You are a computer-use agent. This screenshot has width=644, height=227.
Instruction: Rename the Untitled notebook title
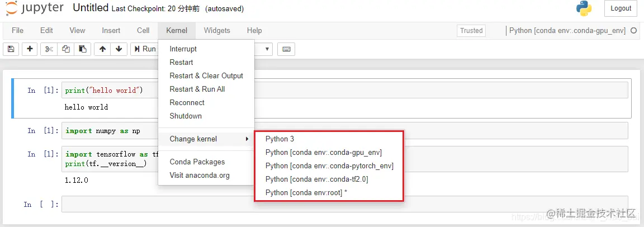pos(91,8)
